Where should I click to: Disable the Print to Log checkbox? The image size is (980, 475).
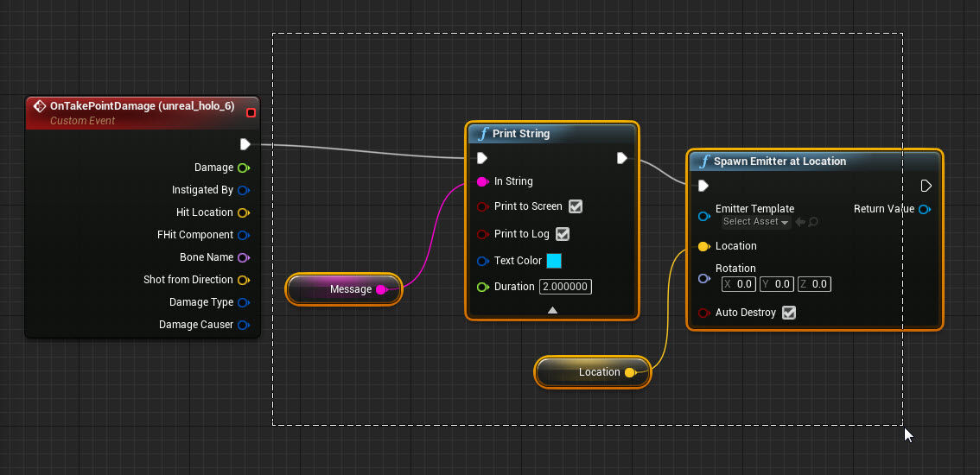[x=563, y=234]
